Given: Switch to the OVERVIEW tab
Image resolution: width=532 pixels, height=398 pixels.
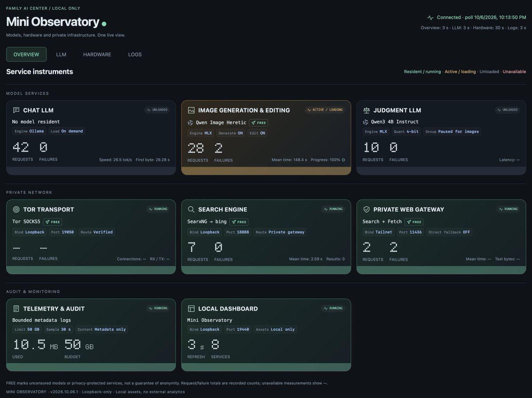Looking at the screenshot, I should pos(26,55).
